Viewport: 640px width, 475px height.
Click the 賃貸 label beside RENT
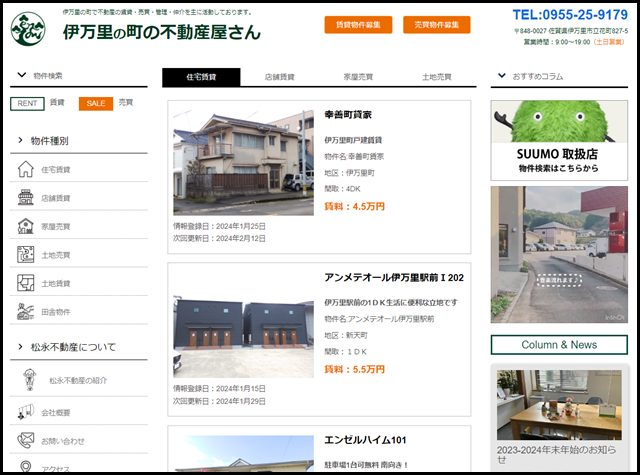57,102
